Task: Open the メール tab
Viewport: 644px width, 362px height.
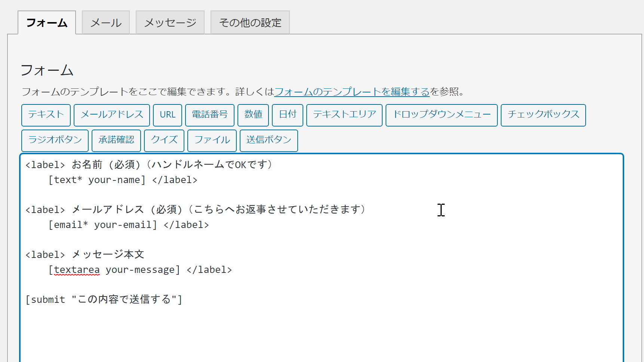Action: click(106, 22)
